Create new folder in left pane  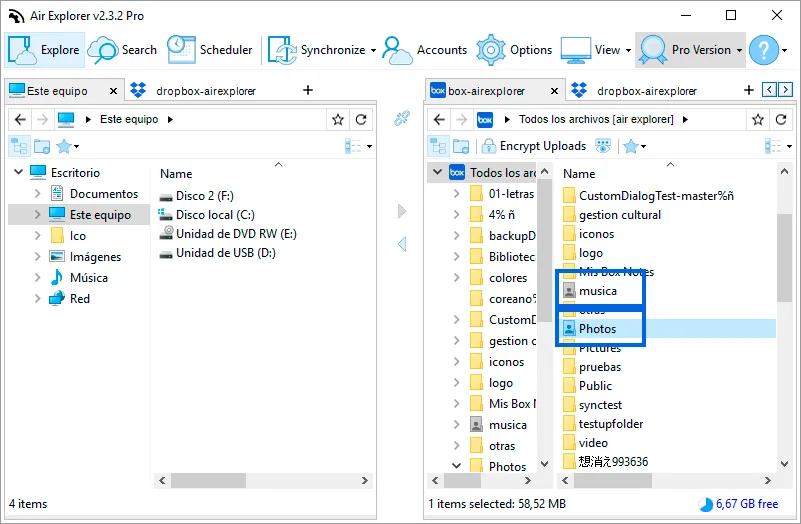pos(42,147)
